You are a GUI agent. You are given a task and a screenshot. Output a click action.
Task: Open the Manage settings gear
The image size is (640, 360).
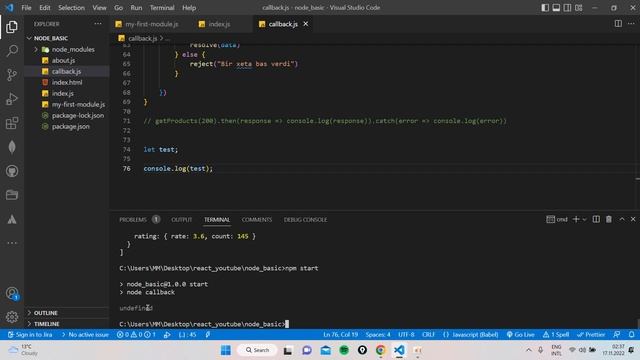coord(12,317)
